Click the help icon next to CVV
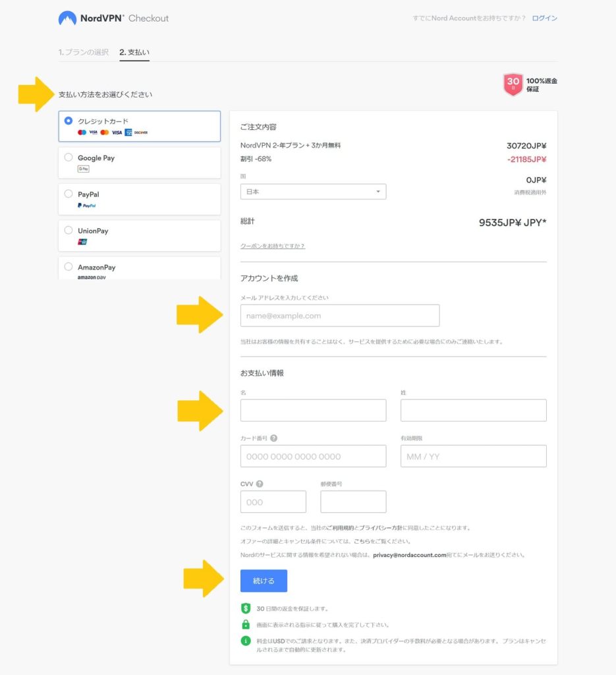Viewport: 616px width, 675px height. (x=260, y=484)
